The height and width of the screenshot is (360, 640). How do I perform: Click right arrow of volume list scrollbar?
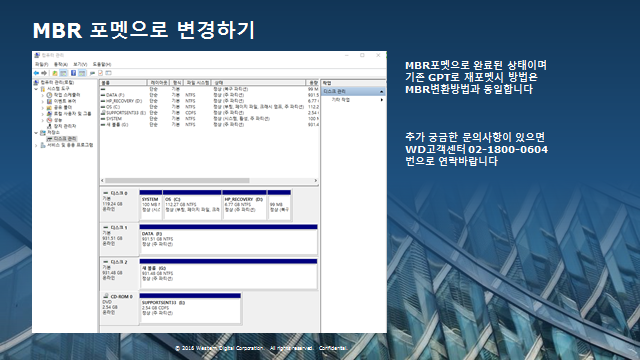click(316, 180)
